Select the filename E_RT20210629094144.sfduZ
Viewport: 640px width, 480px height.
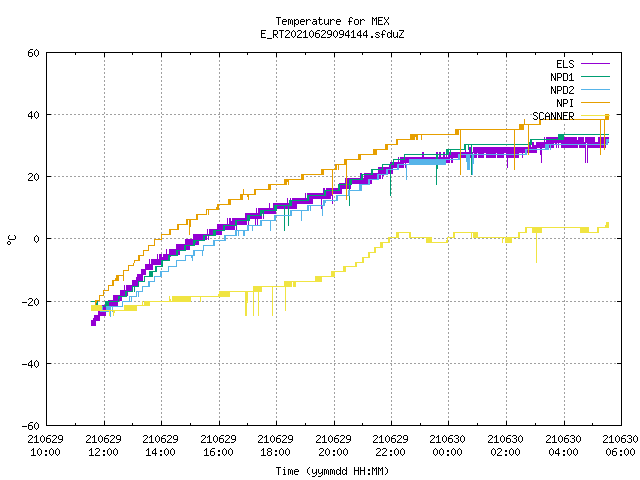[x=332, y=34]
